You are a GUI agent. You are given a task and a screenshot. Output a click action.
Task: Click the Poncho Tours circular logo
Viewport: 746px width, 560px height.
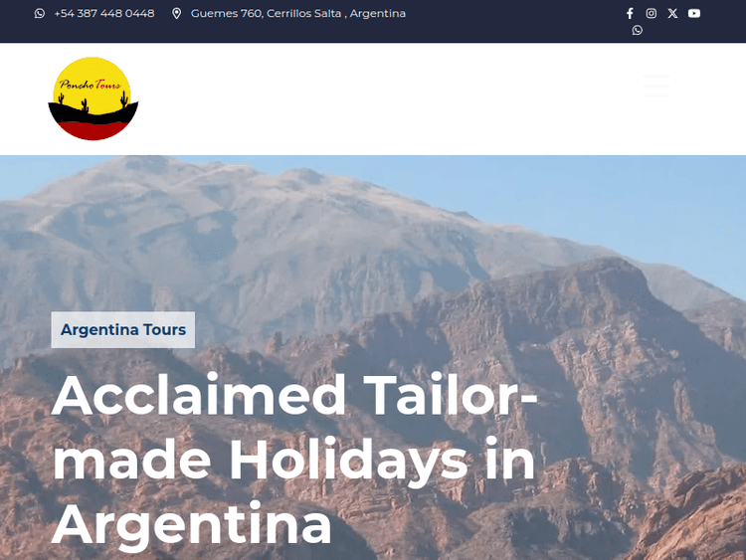coord(93,98)
